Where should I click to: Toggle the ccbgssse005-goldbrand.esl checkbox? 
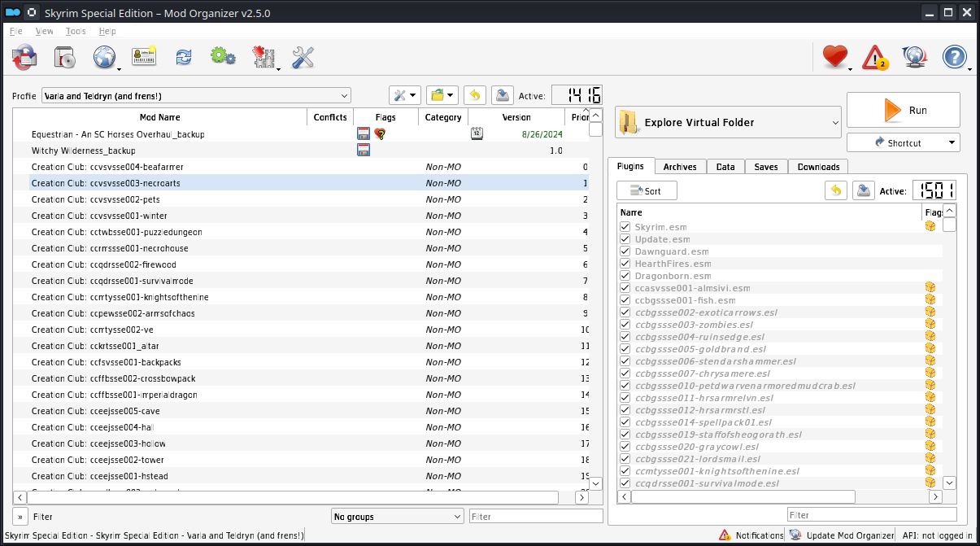click(x=625, y=349)
